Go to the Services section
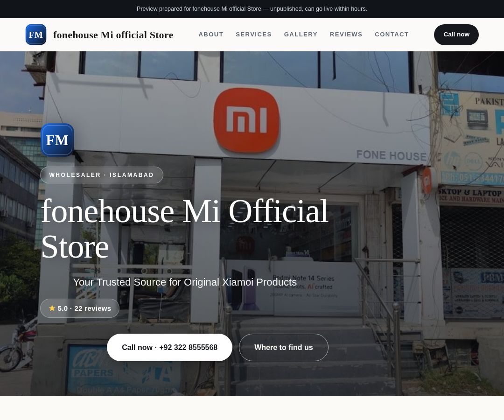Viewport: 504px width, 420px height. (x=253, y=35)
